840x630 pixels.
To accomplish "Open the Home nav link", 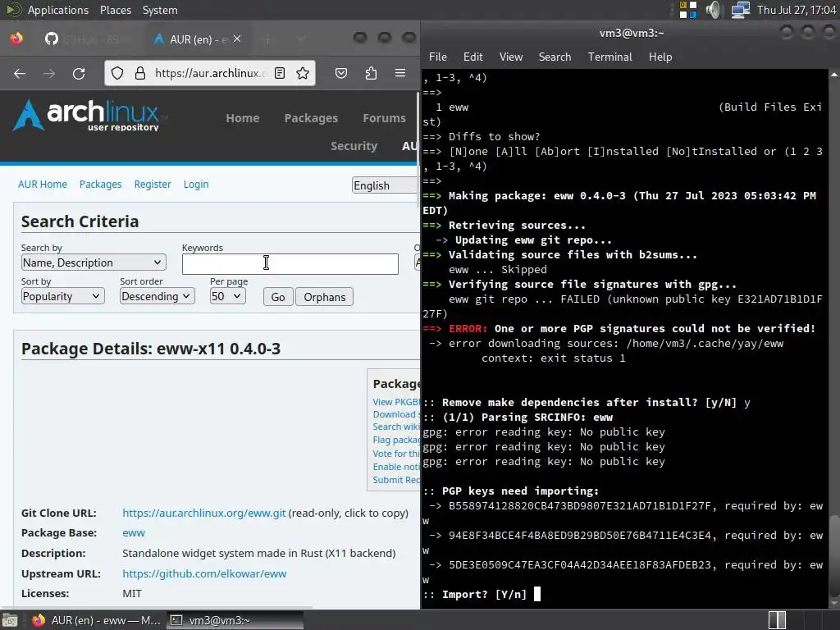I will point(243,118).
